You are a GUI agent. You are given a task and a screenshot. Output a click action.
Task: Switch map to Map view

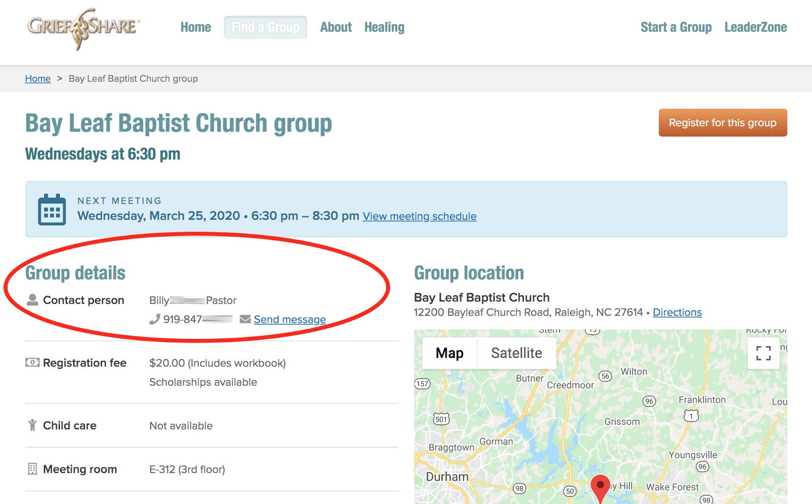coord(450,353)
